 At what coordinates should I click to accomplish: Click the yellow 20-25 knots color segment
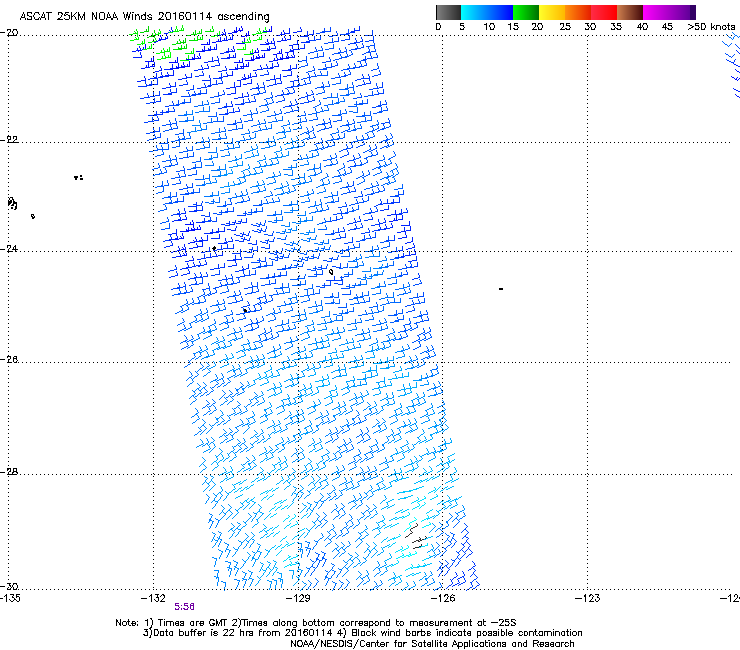pyautogui.click(x=552, y=12)
